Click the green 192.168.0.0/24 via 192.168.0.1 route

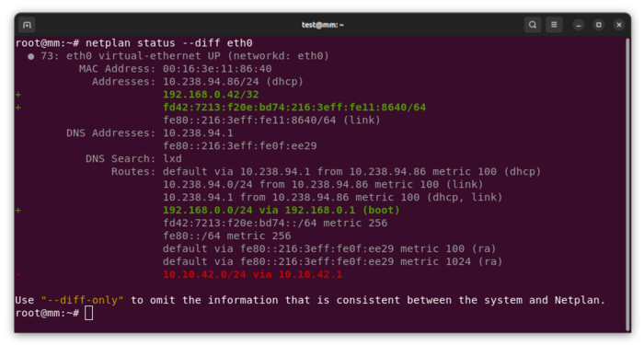click(x=281, y=210)
